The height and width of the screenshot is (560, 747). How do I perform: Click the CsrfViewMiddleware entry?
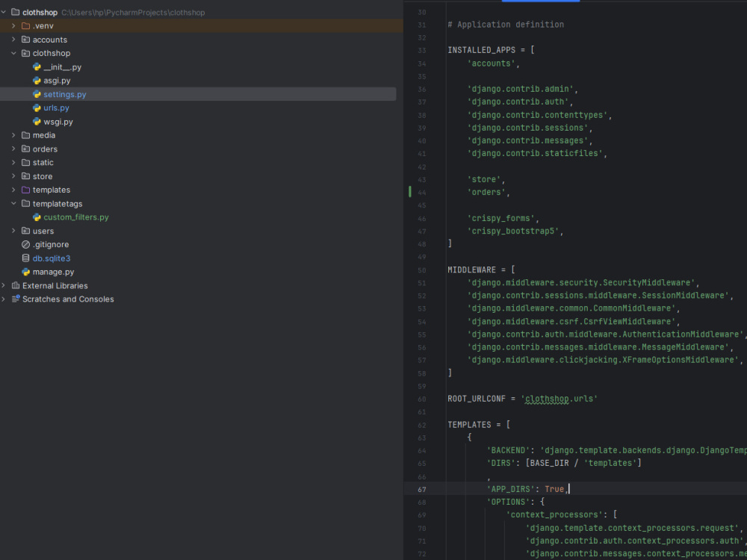(571, 322)
